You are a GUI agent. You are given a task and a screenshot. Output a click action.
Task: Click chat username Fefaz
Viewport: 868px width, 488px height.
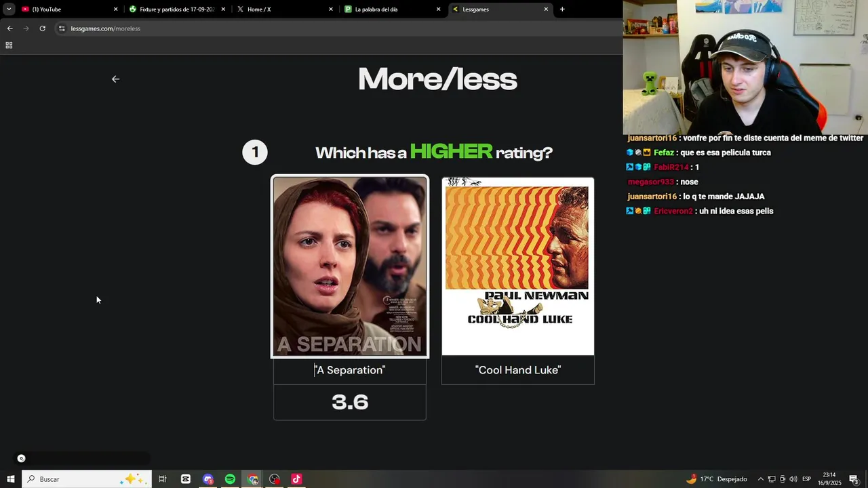[x=663, y=152]
